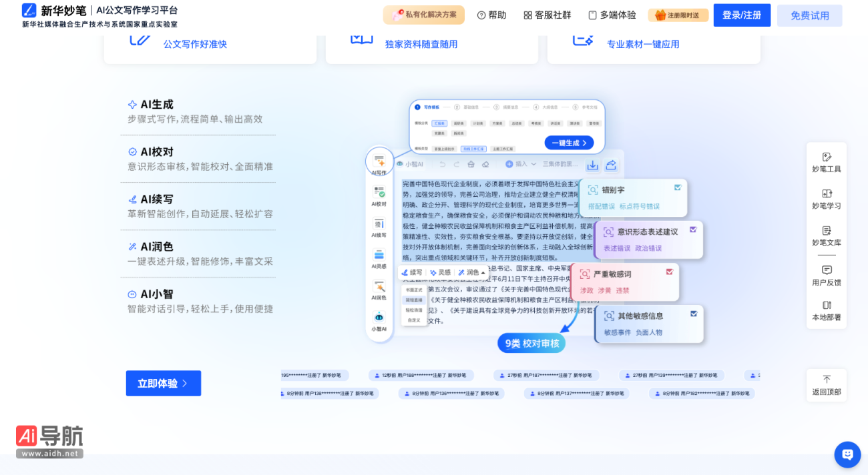Open 用户反馈 in the right sidebar
Viewport: 868px width, 475px height.
coord(827,276)
